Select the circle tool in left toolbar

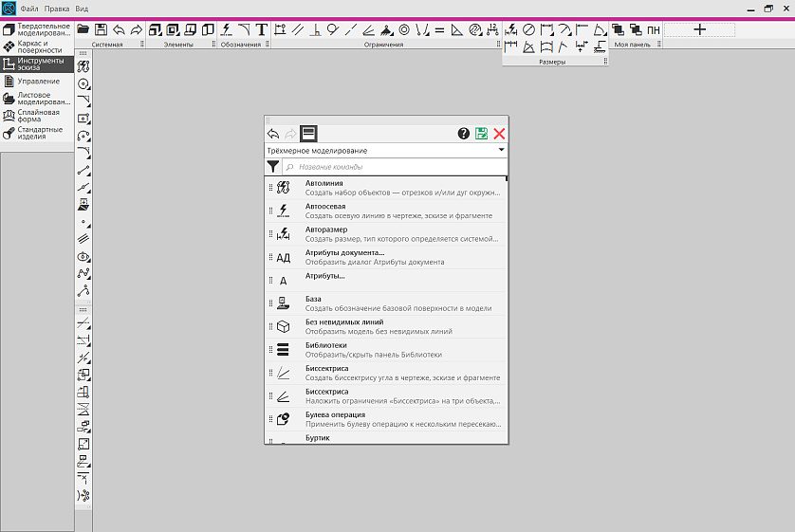tap(83, 83)
